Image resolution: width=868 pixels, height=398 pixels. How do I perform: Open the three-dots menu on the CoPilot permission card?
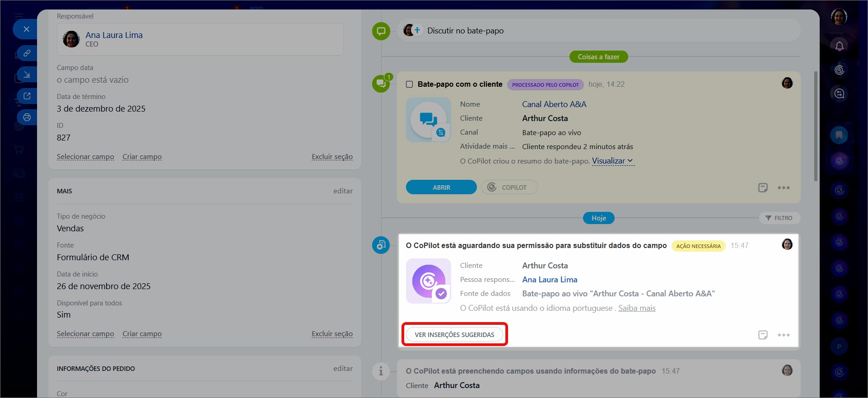pos(784,335)
